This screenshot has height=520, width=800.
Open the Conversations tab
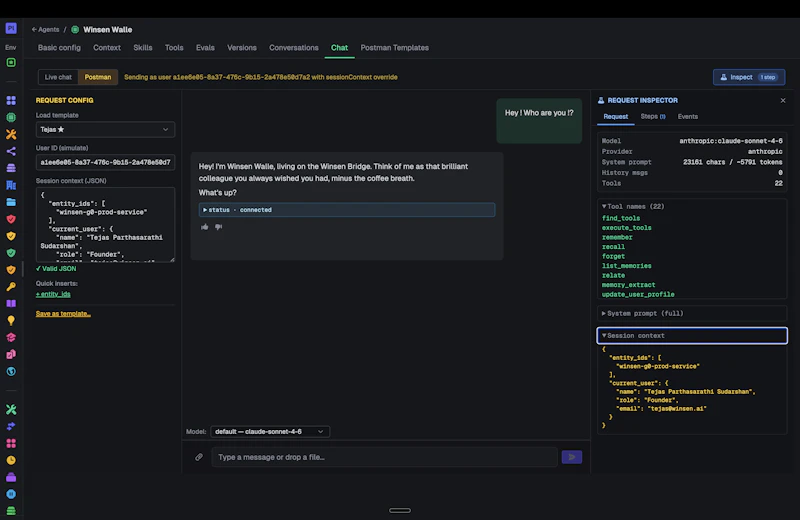coord(294,47)
